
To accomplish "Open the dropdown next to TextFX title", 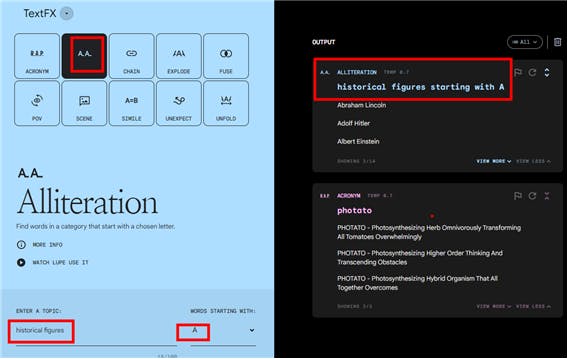I will (67, 13).
